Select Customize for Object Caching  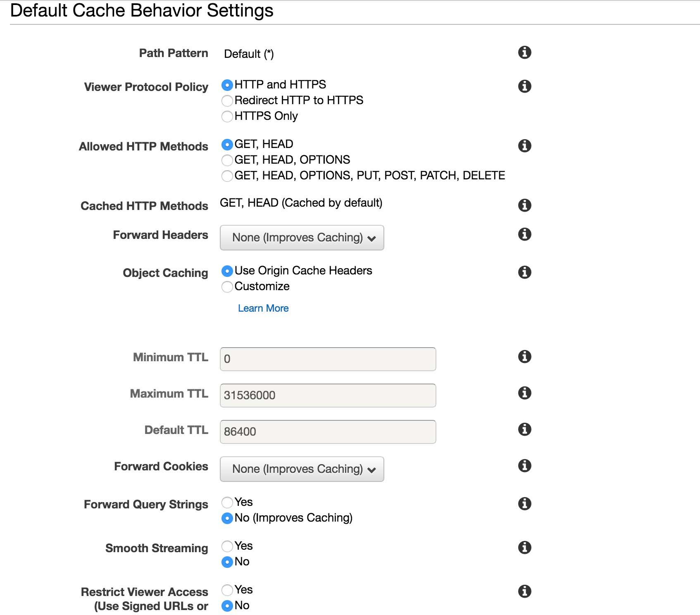227,287
